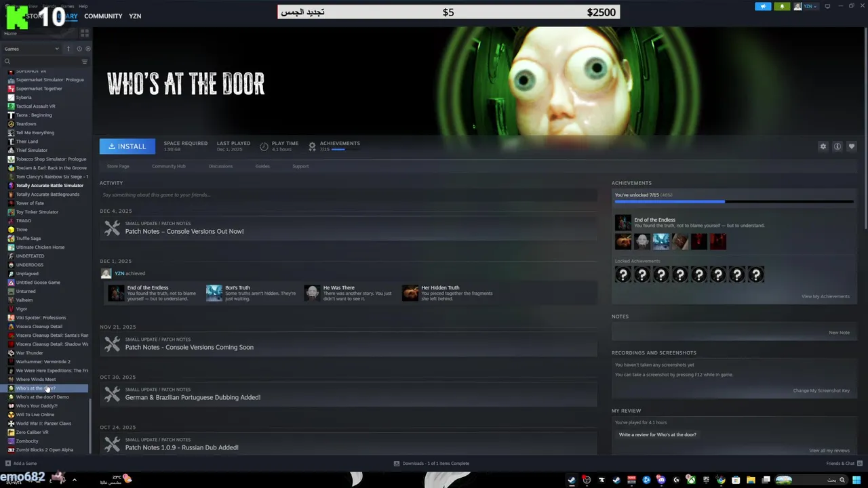Open the YZN profile tab
The width and height of the screenshot is (868, 488).
(135, 16)
